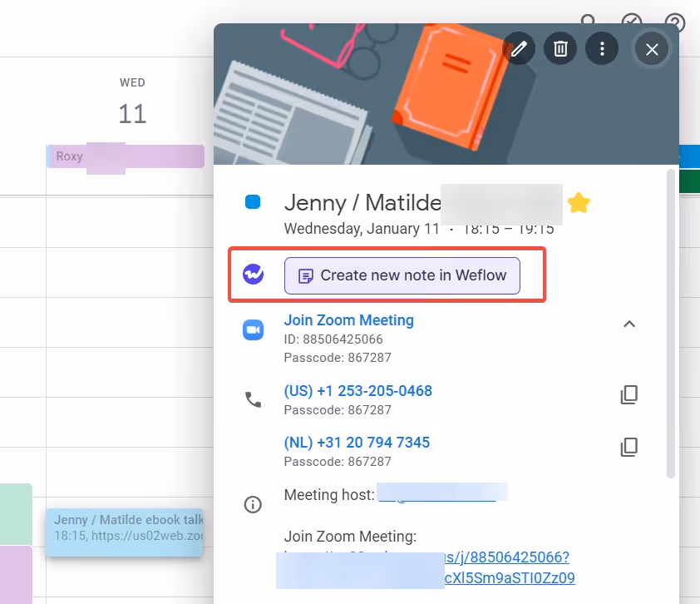Copy the NL dial-in number with the copy icon
This screenshot has width=700, height=604.
(x=629, y=447)
